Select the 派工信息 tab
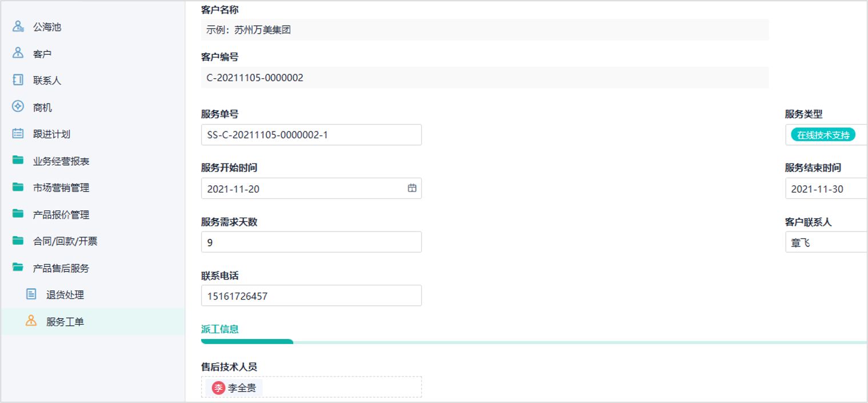Image resolution: width=868 pixels, height=403 pixels. [220, 329]
